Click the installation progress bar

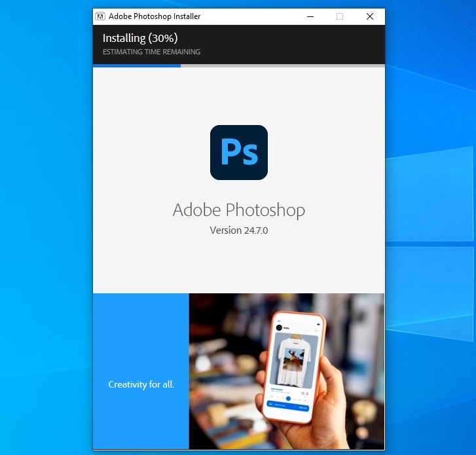239,65
